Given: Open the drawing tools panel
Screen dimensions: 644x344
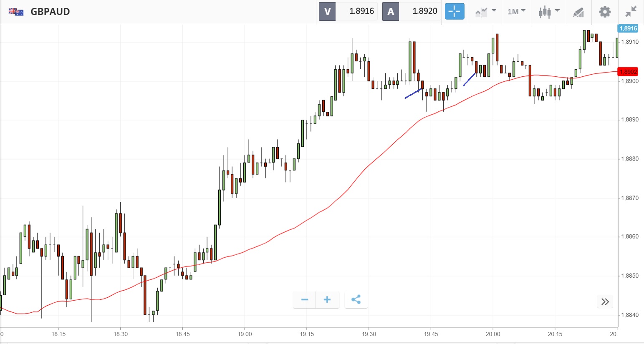Looking at the screenshot, I should coord(578,12).
